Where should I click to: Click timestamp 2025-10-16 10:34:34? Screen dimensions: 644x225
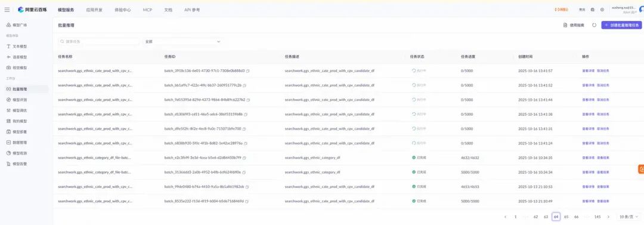[x=535, y=172]
